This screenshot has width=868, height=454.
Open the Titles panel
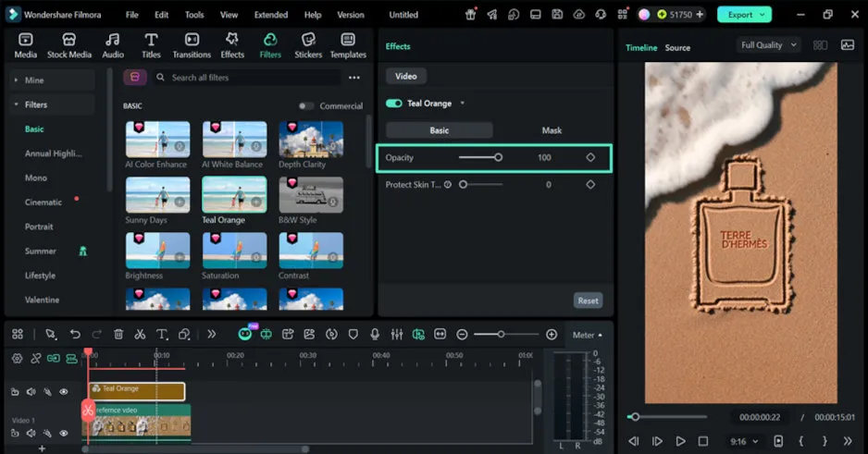point(151,45)
